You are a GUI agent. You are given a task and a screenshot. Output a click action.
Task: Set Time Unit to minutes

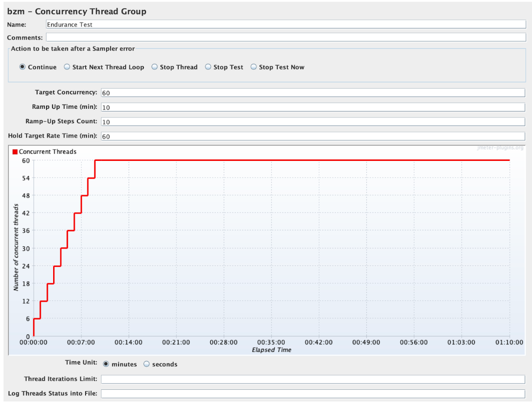coord(106,364)
